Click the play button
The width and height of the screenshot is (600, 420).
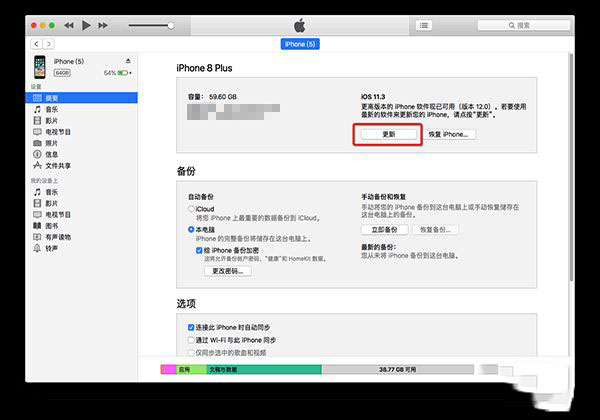pos(86,26)
